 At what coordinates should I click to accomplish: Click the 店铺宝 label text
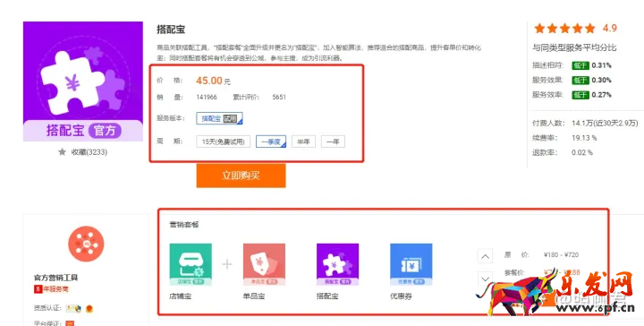pyautogui.click(x=181, y=296)
